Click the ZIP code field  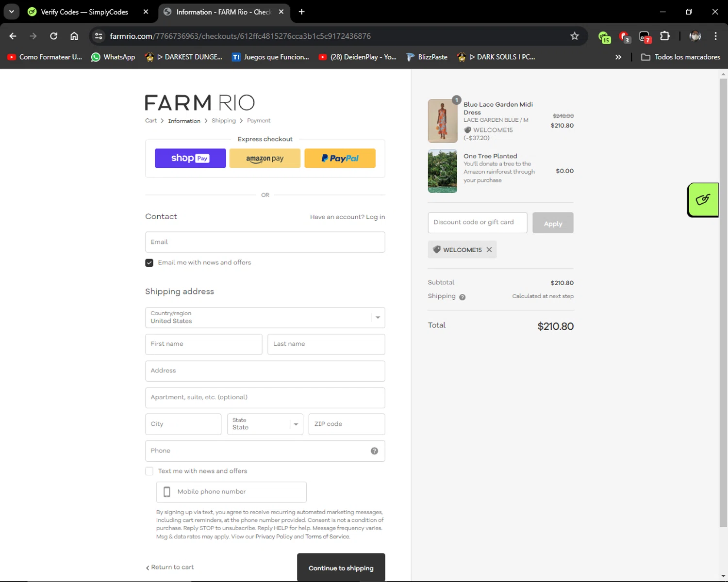[347, 424]
